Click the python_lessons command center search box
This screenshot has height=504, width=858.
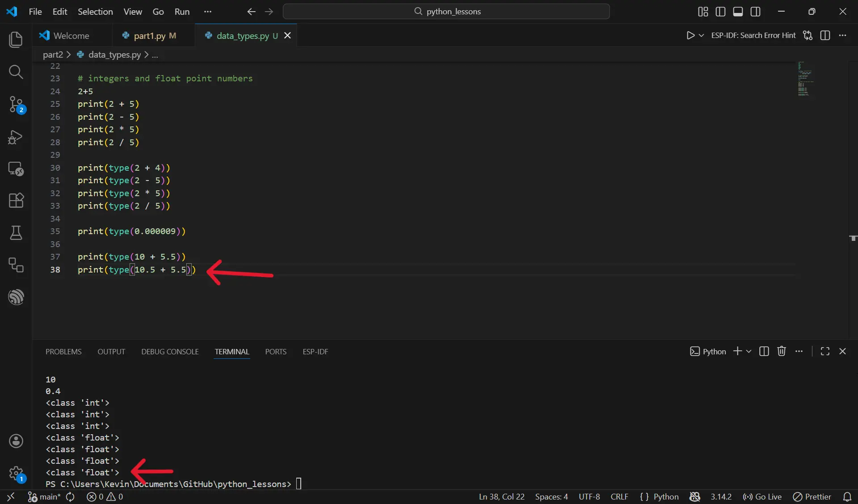[446, 12]
